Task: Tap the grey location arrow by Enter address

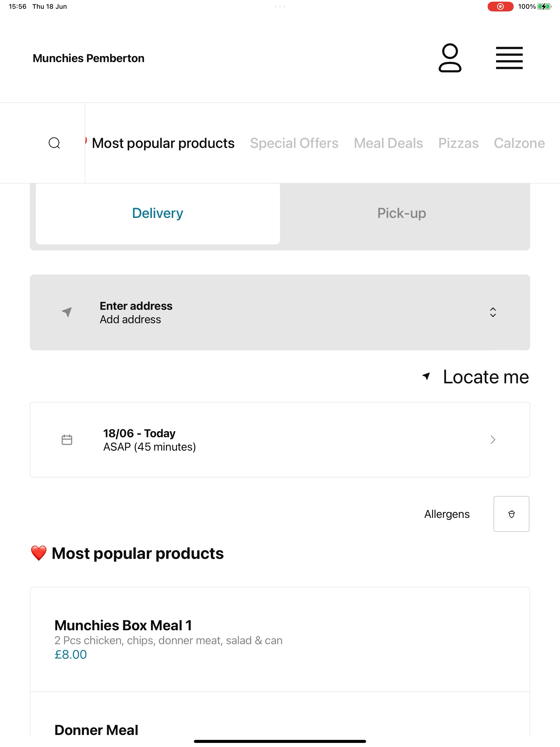Action: (x=67, y=312)
